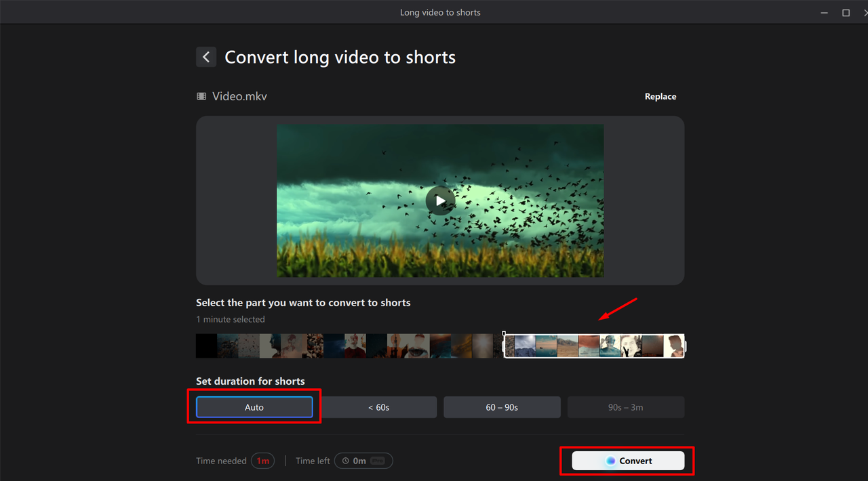Click the film icon beside Video.mkv
This screenshot has width=868, height=481.
[201, 96]
